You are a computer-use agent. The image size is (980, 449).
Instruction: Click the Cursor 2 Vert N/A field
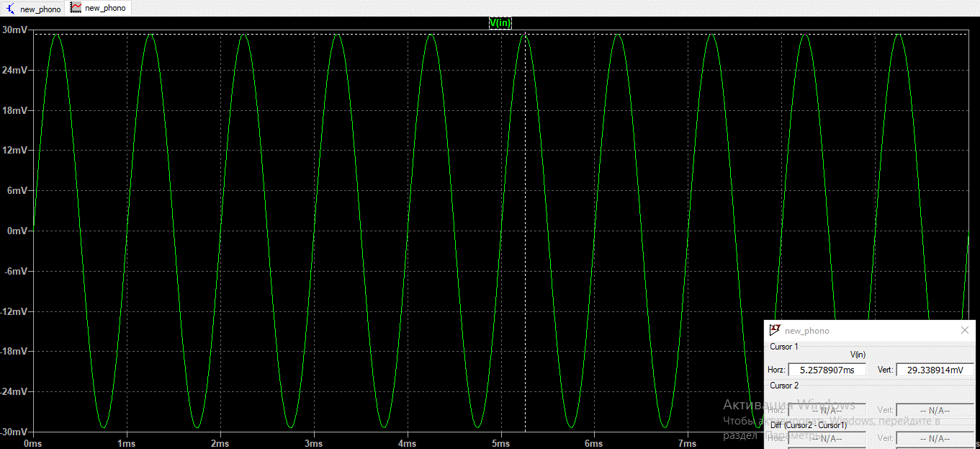tap(935, 410)
